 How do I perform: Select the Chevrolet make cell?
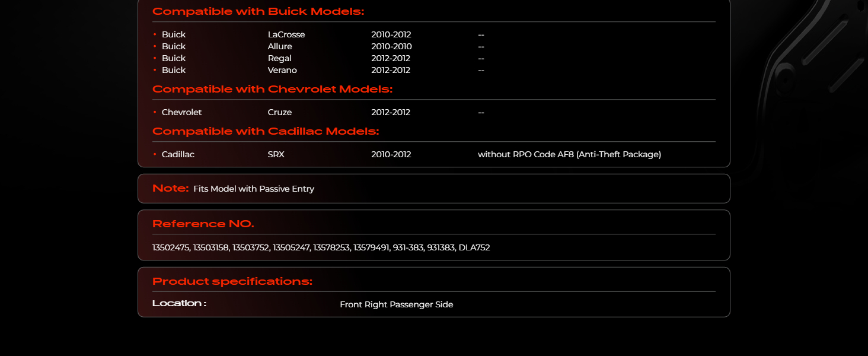[x=182, y=112]
